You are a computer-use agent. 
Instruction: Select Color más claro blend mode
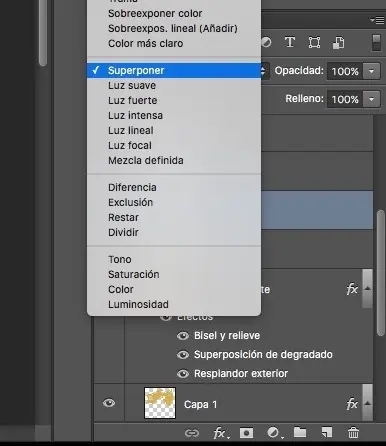pos(174,44)
